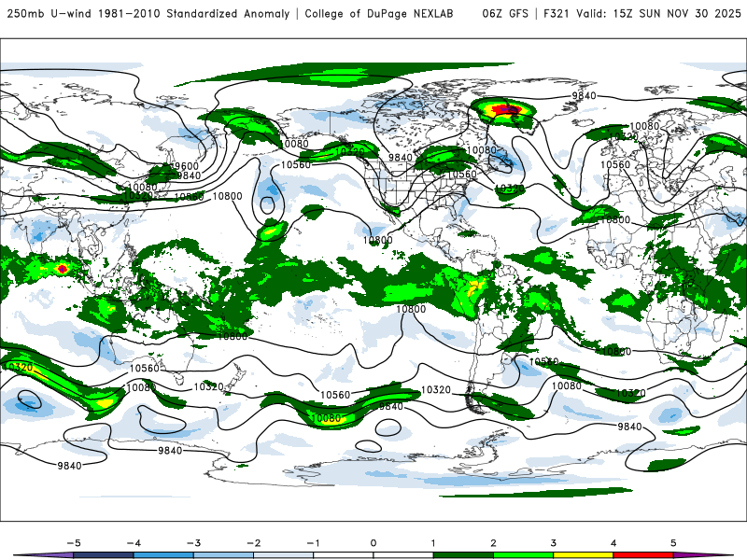Click the "10800" contour label over North Africa
Screen dimensions: 747x560
(615, 220)
